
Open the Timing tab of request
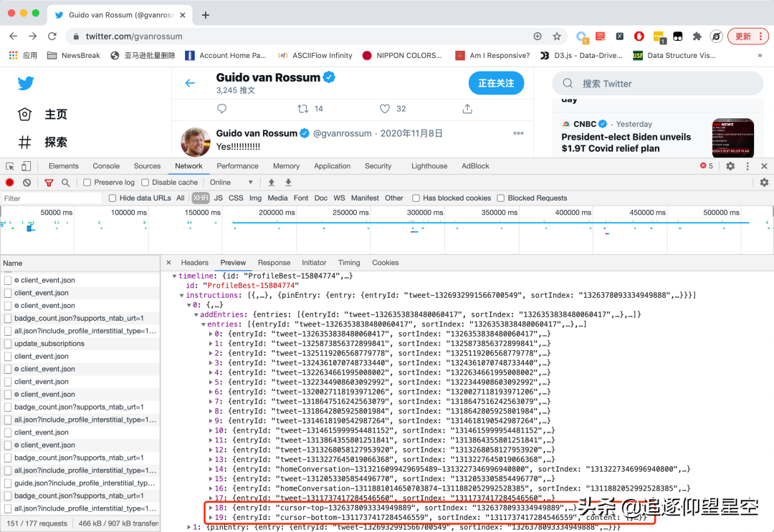click(349, 263)
